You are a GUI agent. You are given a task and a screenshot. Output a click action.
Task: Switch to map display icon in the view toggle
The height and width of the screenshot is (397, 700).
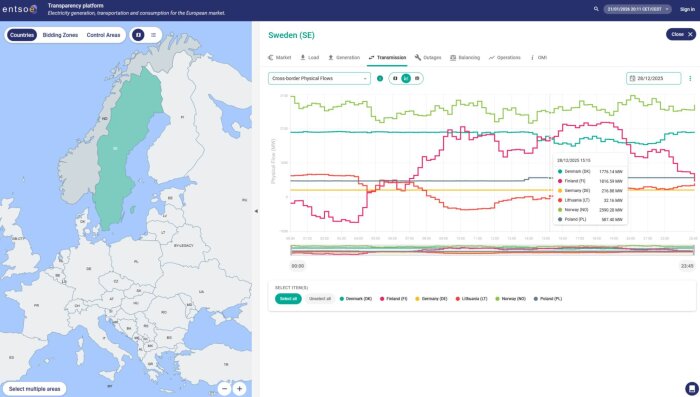[395, 79]
